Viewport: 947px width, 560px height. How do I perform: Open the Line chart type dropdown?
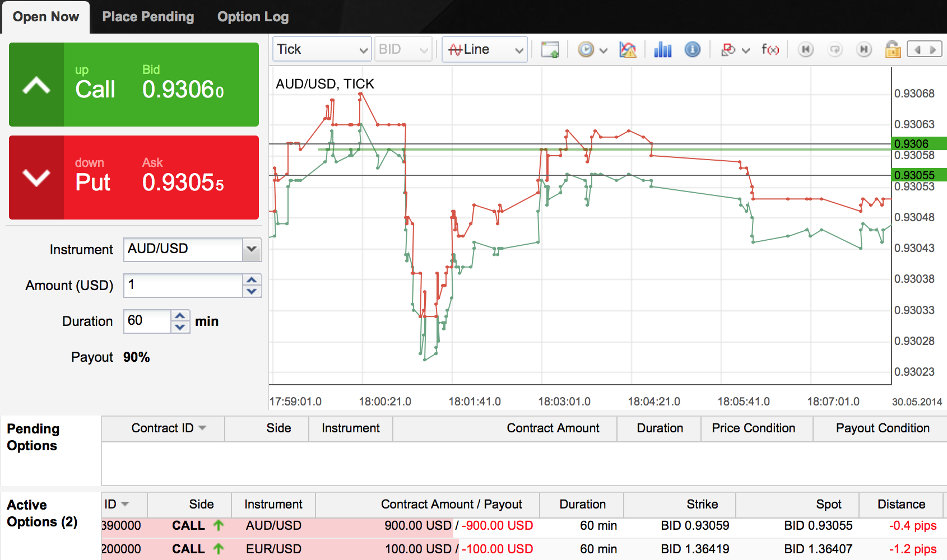(485, 50)
